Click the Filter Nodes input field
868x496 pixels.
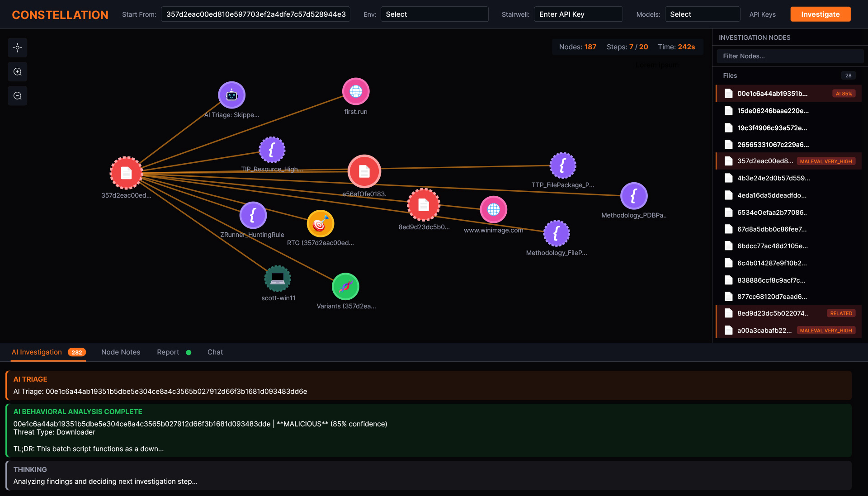(x=790, y=56)
